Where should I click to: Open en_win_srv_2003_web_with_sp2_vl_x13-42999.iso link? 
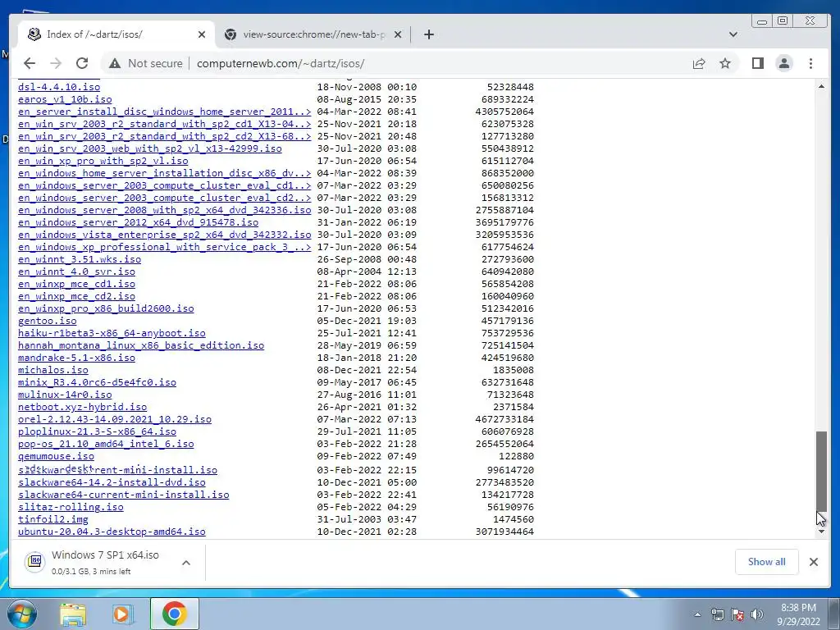[150, 148]
